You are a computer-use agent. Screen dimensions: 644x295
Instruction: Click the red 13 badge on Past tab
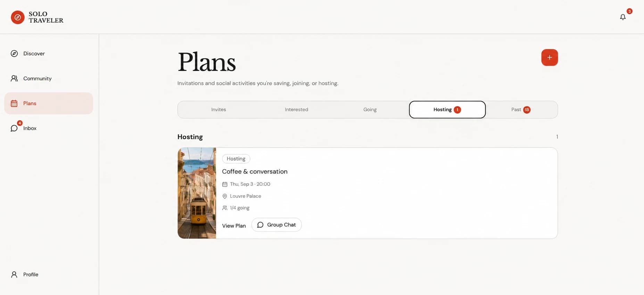tap(527, 110)
